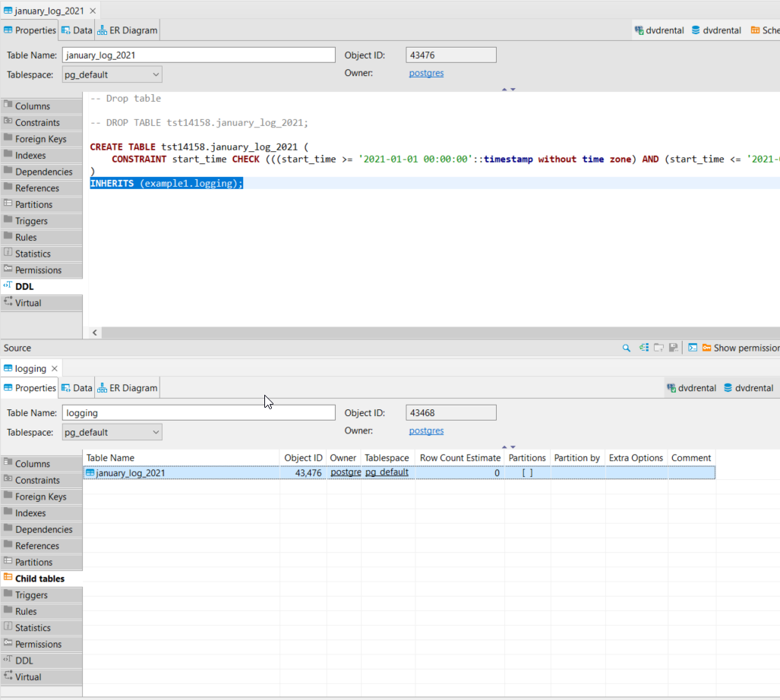Search within the DDL source code

(626, 347)
